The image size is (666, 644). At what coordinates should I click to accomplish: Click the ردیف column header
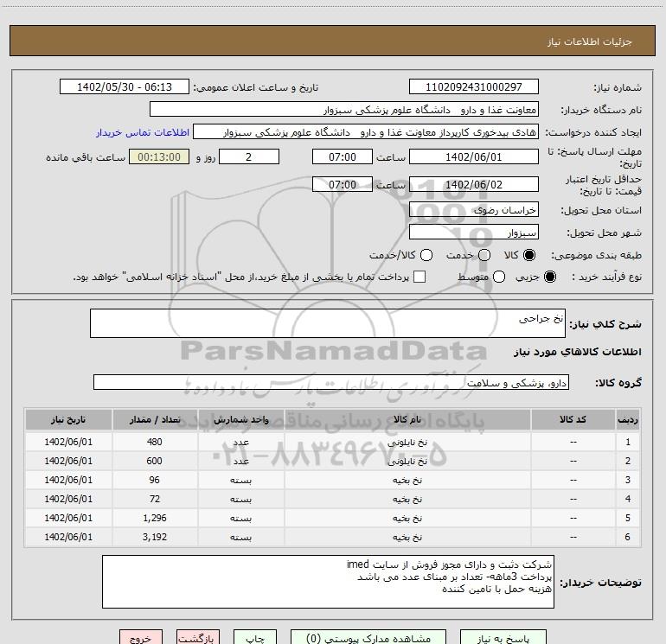[628, 420]
